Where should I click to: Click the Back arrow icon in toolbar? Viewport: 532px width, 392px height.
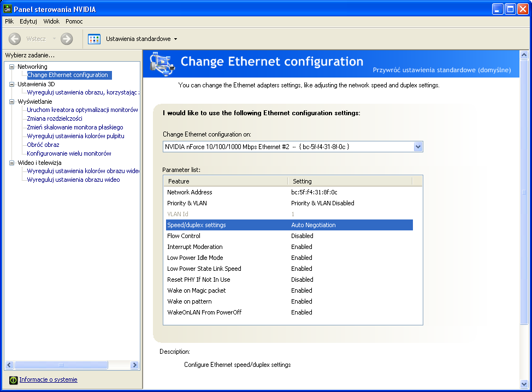point(15,39)
